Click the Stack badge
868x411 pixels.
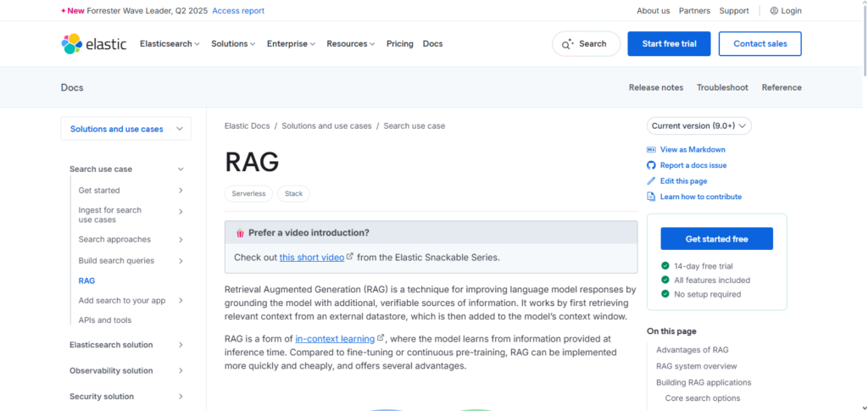293,193
